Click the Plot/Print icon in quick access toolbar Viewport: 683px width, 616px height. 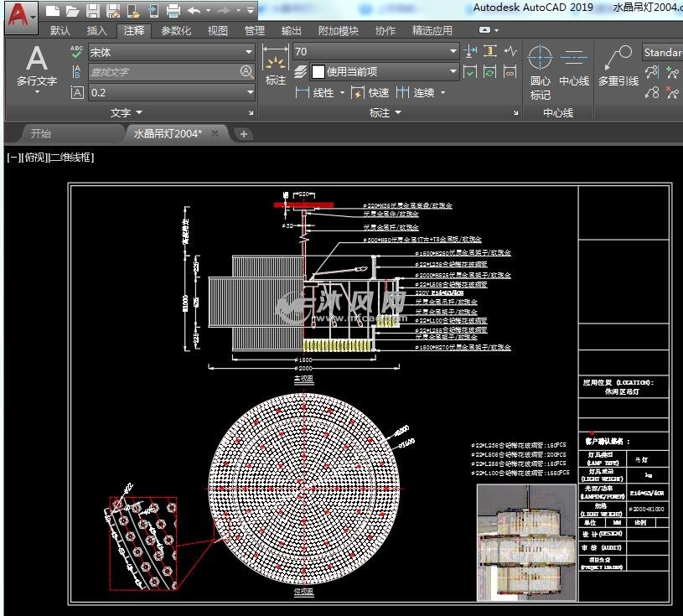point(173,11)
